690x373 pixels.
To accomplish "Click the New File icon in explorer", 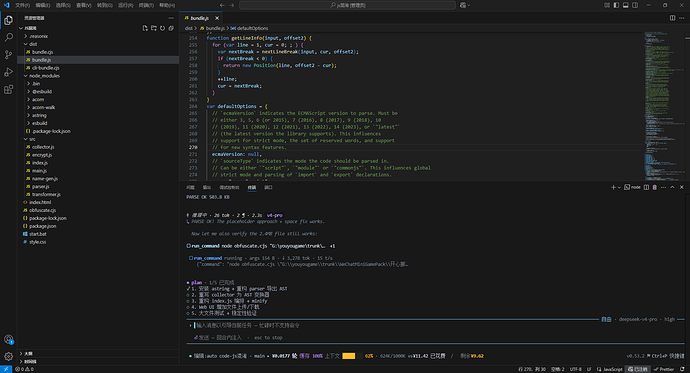I will (x=145, y=28).
